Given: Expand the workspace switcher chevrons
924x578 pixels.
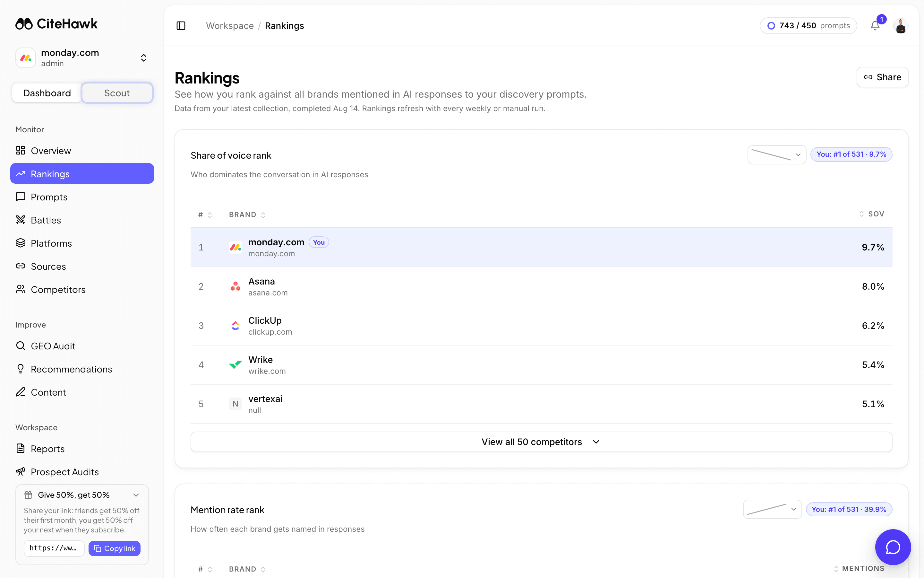Looking at the screenshot, I should coord(143,58).
